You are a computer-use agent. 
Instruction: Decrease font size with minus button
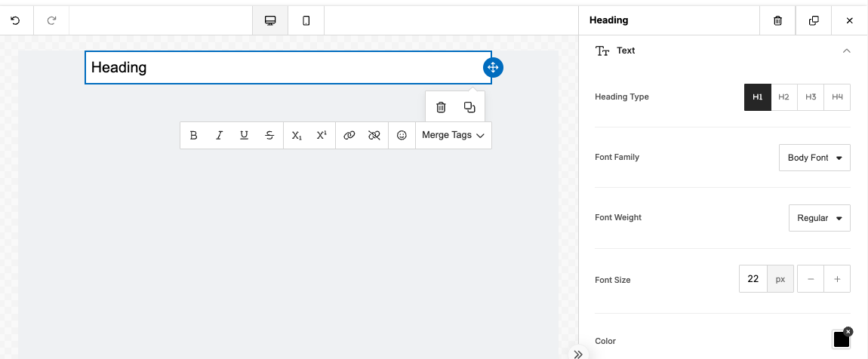811,279
